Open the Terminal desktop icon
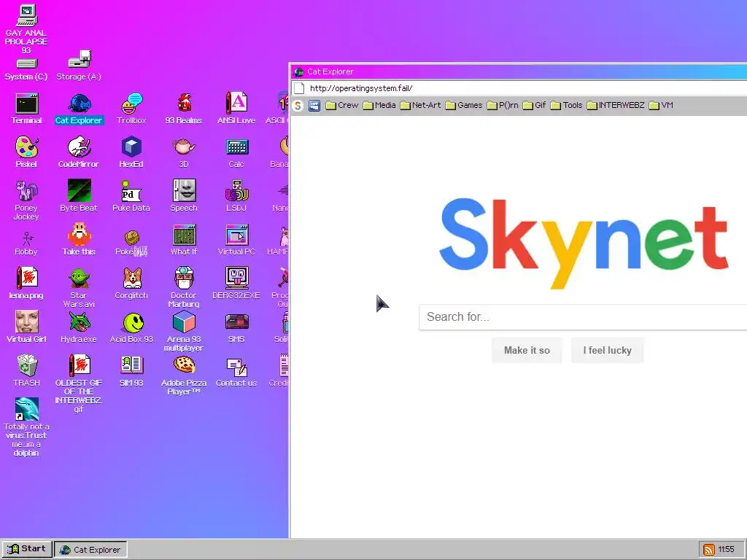This screenshot has width=747, height=560. tap(27, 109)
